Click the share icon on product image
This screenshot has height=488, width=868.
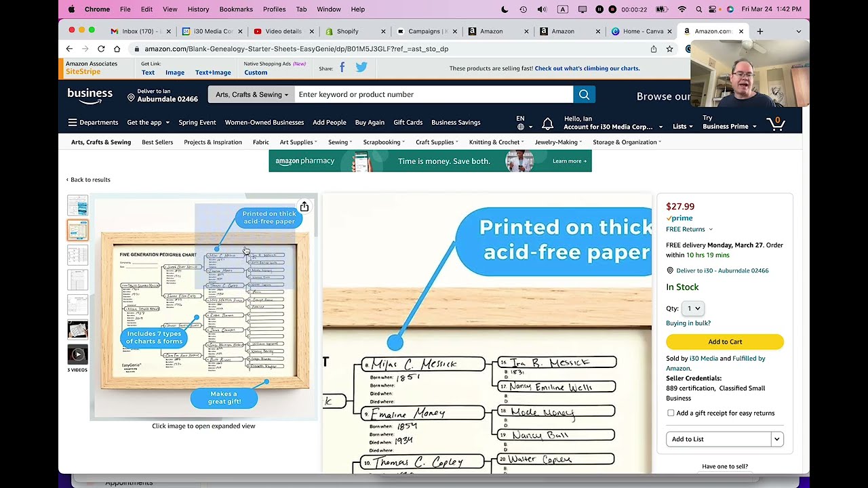click(304, 207)
